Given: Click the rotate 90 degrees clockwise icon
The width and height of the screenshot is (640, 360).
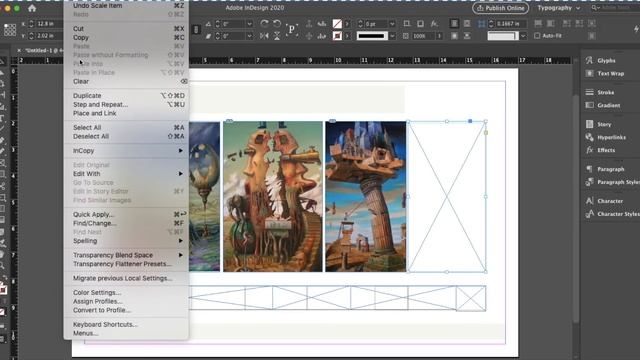Looking at the screenshot, I should point(264,24).
